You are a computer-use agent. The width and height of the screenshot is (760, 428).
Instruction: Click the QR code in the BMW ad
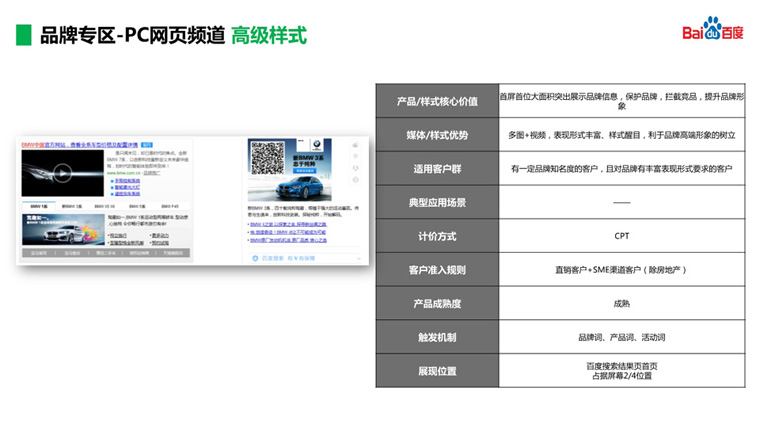(x=267, y=159)
